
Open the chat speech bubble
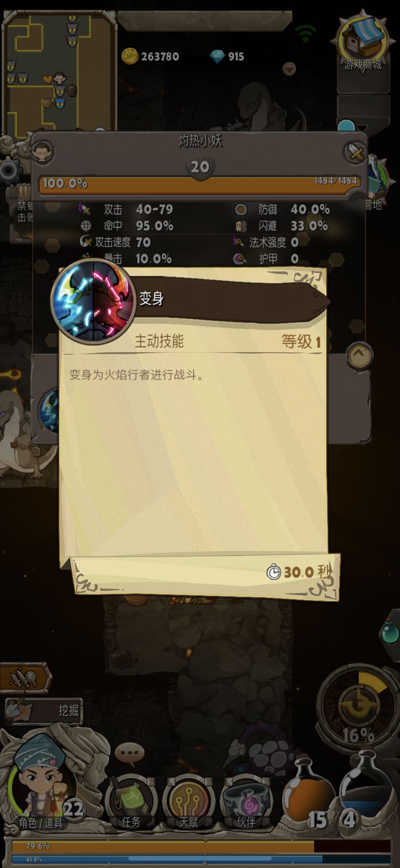pyautogui.click(x=129, y=753)
